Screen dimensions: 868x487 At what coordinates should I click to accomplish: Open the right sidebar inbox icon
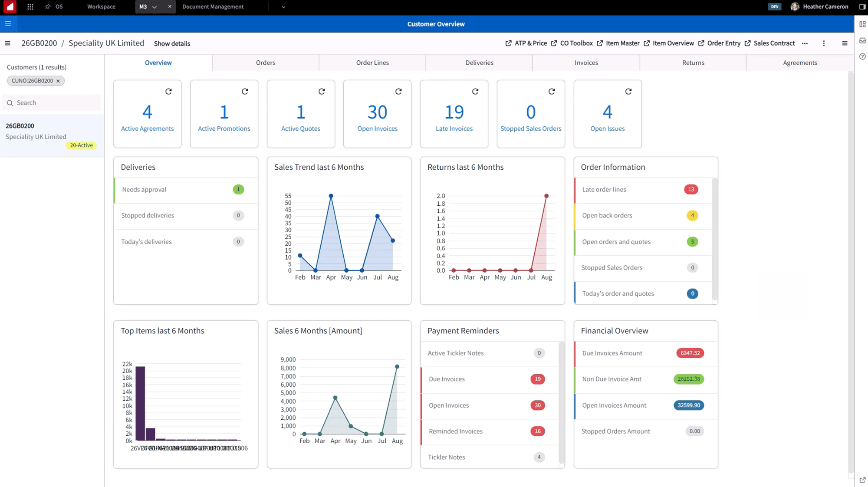pyautogui.click(x=862, y=40)
